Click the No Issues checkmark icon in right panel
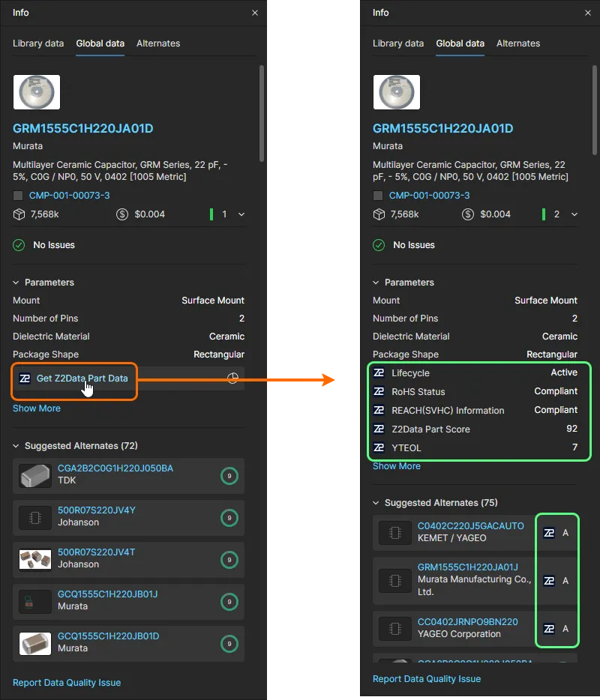Image resolution: width=600 pixels, height=700 pixels. tap(379, 245)
